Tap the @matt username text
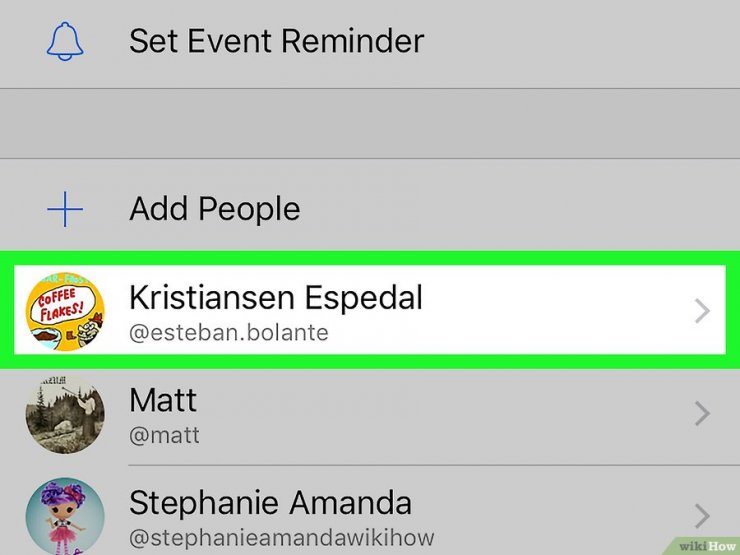The width and height of the screenshot is (740, 555). [x=164, y=435]
